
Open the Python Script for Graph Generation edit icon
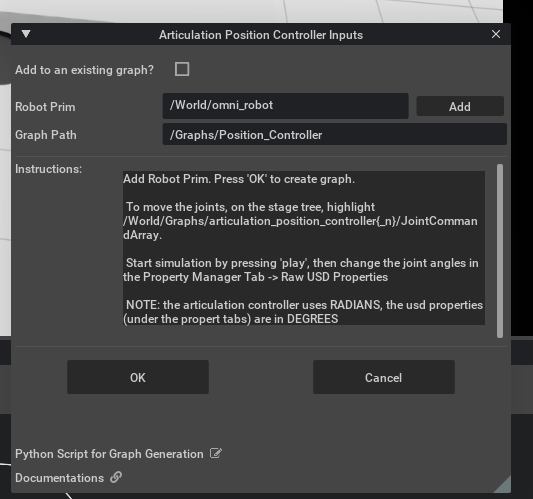click(x=216, y=453)
